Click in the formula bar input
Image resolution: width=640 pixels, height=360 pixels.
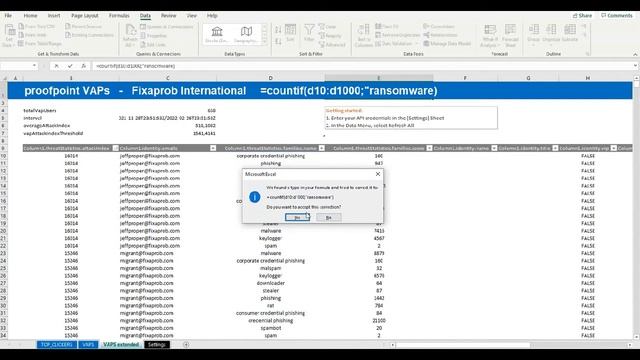(x=361, y=66)
